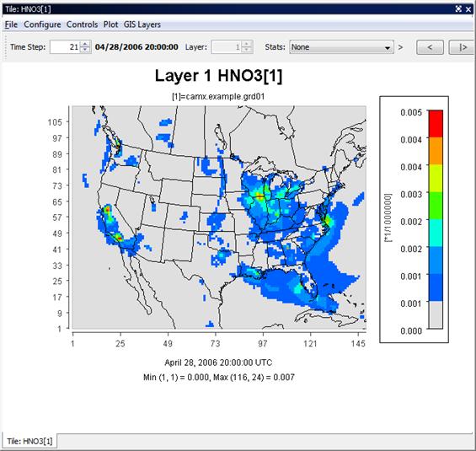Open the Configure menu

[x=42, y=24]
